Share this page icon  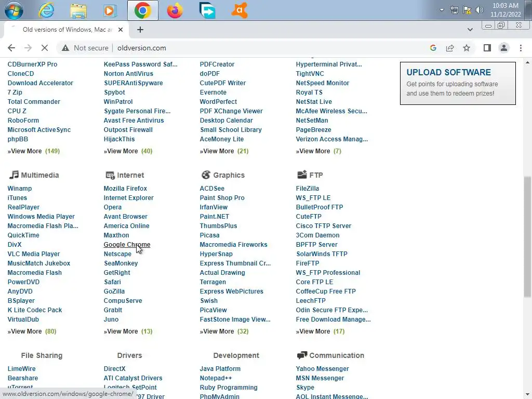point(450,48)
